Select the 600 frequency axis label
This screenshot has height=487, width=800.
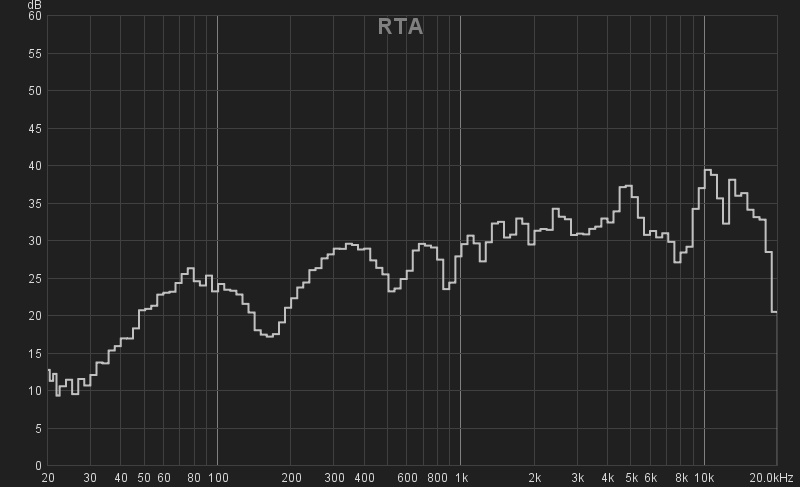click(407, 478)
